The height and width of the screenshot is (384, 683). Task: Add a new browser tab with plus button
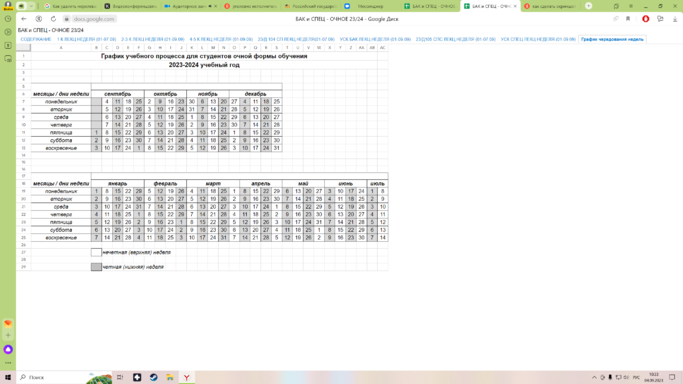point(588,6)
